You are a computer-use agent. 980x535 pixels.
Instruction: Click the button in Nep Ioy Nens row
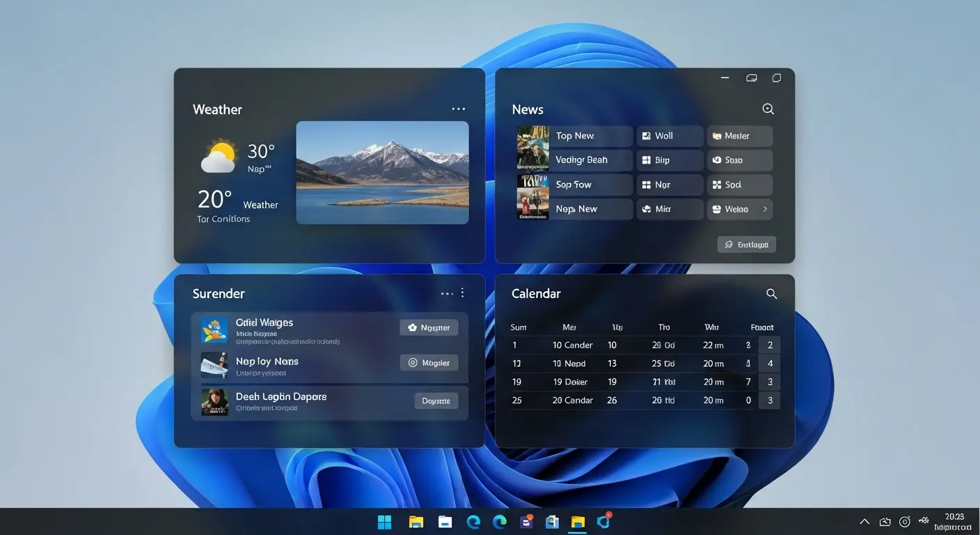(x=429, y=363)
